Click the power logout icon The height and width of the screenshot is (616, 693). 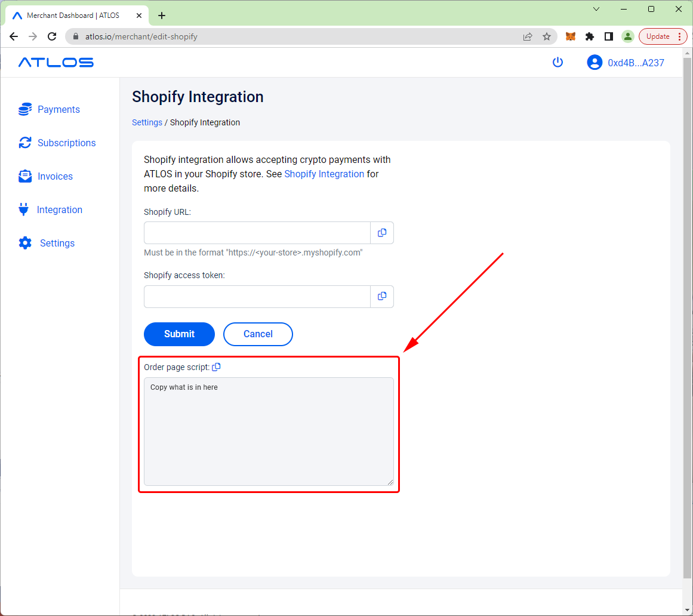coord(558,62)
